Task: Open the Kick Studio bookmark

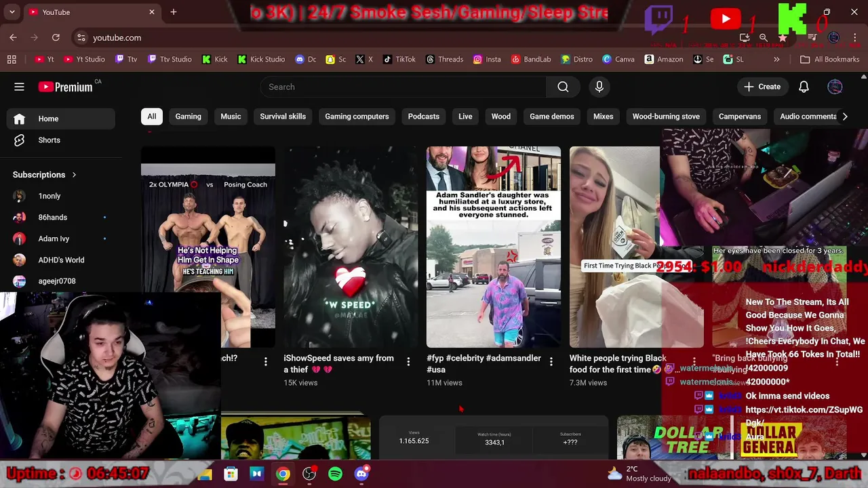Action: click(x=261, y=59)
